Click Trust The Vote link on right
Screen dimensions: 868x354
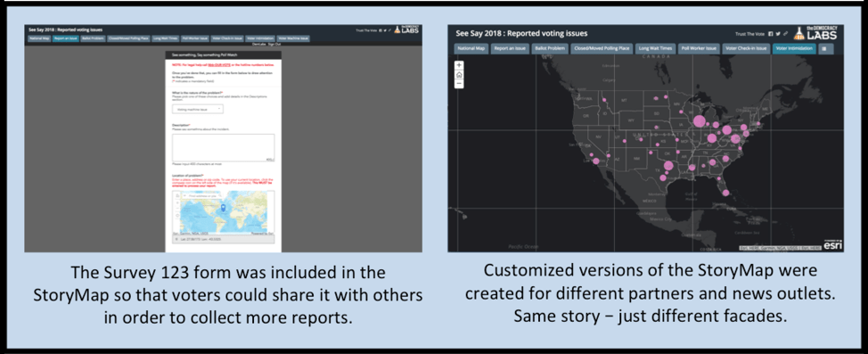[x=751, y=34]
